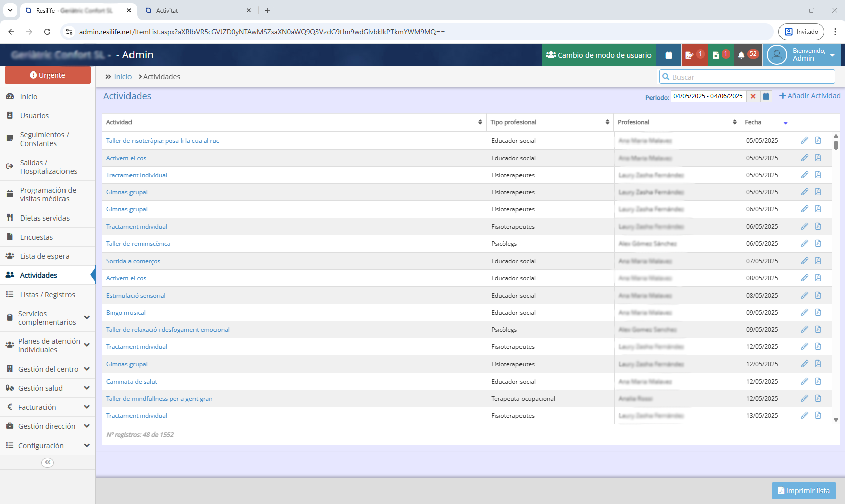The height and width of the screenshot is (504, 845).
Task: Open Listas / Registros in sidebar
Action: 48,295
